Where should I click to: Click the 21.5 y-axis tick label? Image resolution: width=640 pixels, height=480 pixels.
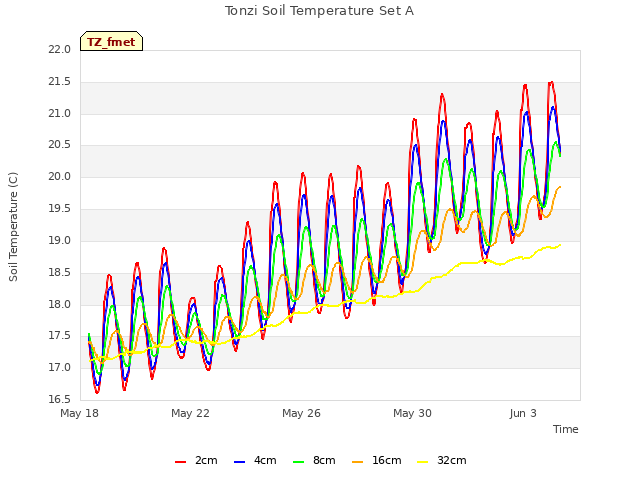pos(60,82)
